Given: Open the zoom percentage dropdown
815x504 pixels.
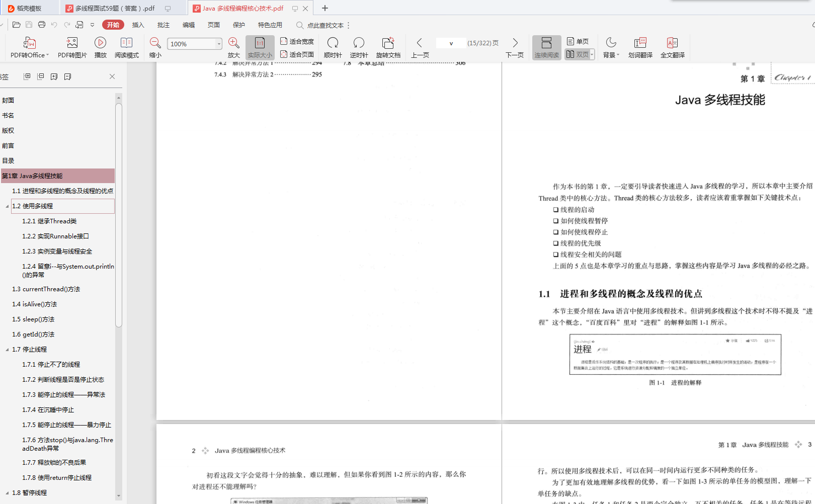Looking at the screenshot, I should (x=219, y=44).
